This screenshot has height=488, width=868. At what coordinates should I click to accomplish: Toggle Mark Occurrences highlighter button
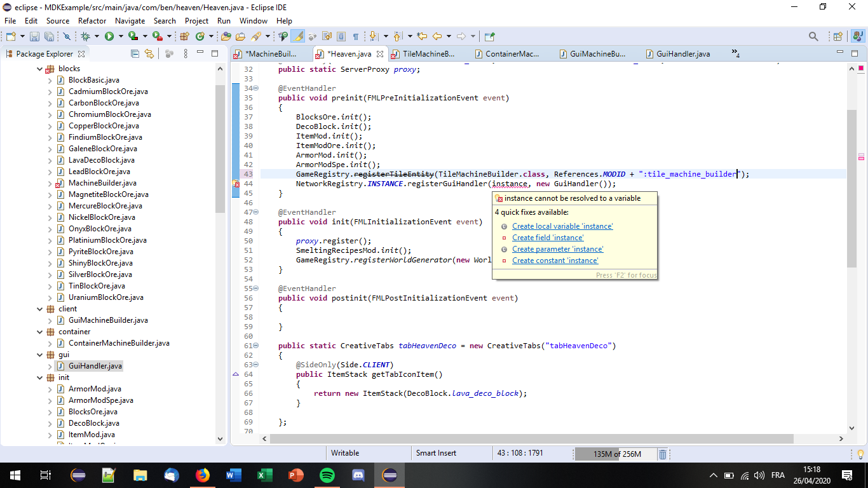coord(297,37)
